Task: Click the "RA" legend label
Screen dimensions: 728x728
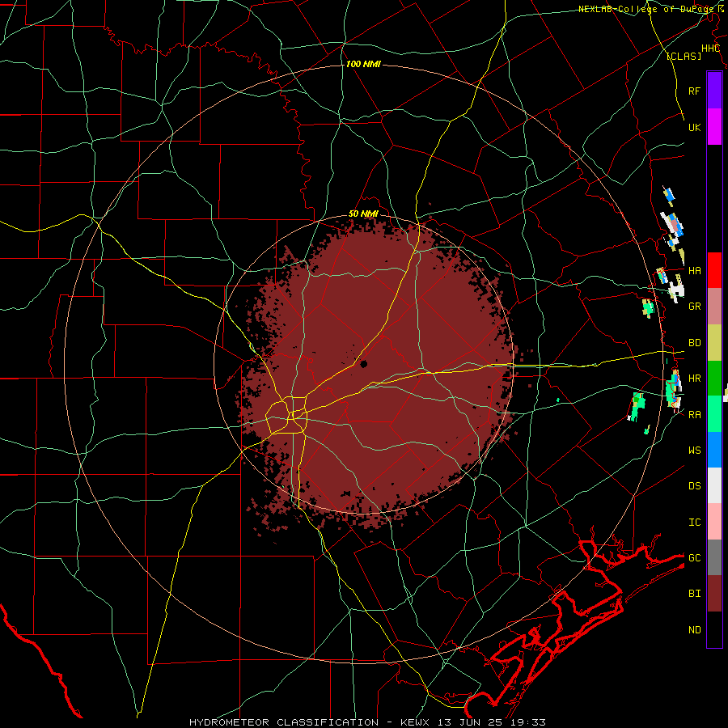Action: (x=694, y=415)
